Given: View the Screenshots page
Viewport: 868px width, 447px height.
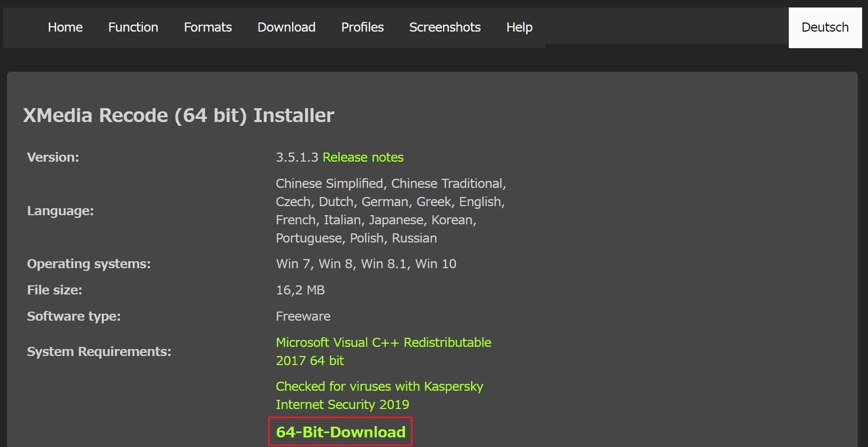Looking at the screenshot, I should tap(445, 27).
